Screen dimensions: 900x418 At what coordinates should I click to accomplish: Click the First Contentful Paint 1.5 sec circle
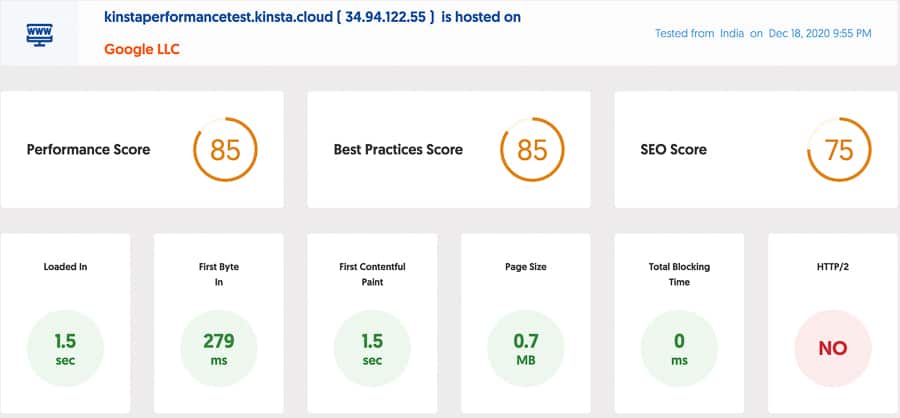point(372,348)
